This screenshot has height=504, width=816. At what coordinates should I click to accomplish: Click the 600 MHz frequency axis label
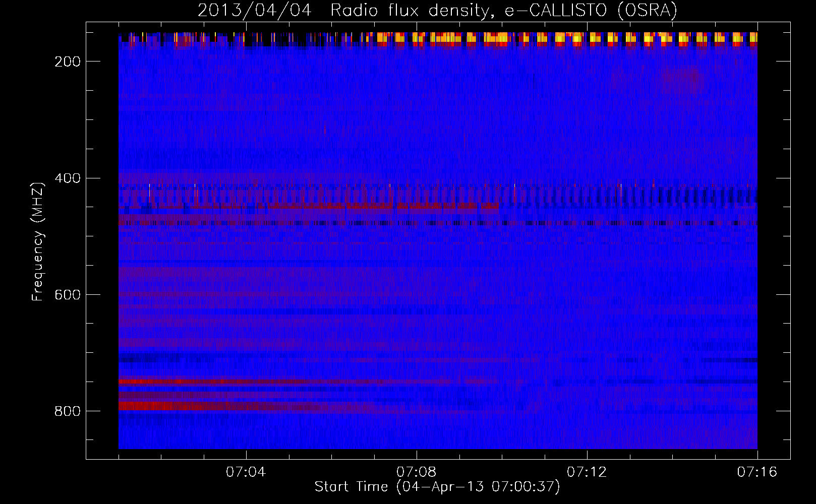coord(68,295)
